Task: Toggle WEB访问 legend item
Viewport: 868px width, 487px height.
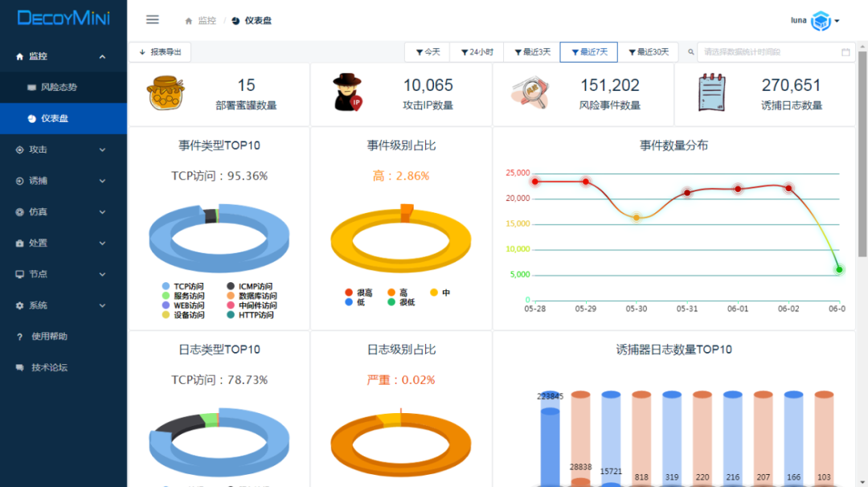Action: tap(182, 305)
